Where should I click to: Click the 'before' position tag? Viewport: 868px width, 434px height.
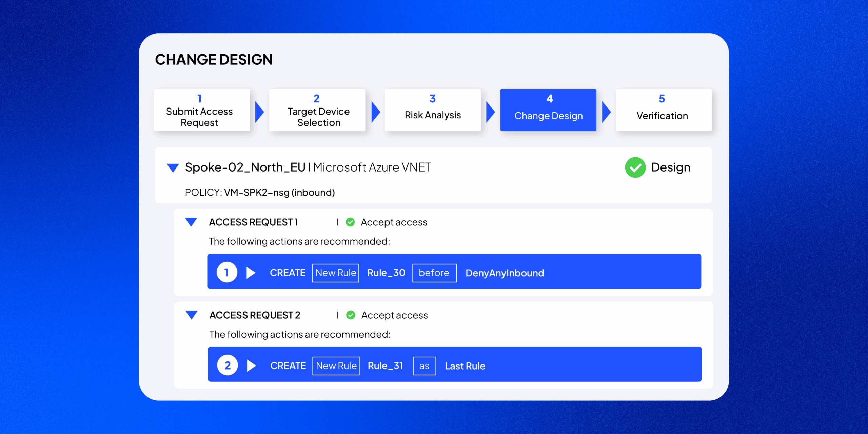coord(434,273)
